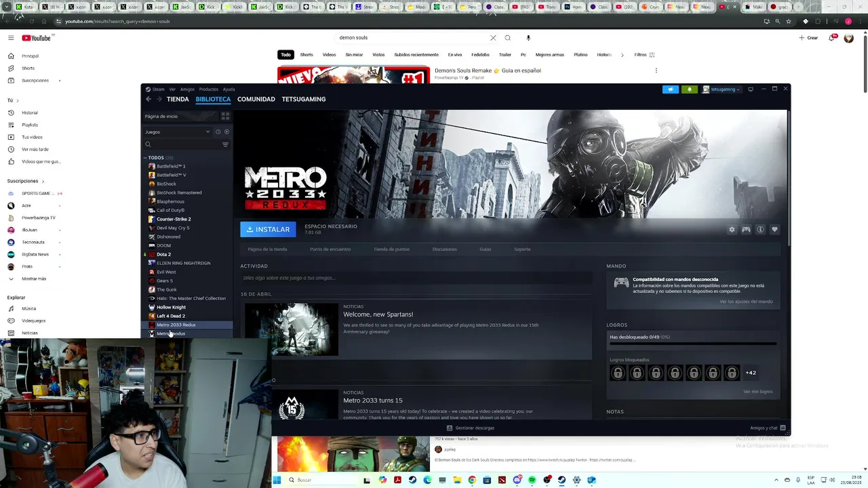Screen dimensions: 868x488
Task: Click the recent activity clock filter icon
Action: (x=218, y=131)
